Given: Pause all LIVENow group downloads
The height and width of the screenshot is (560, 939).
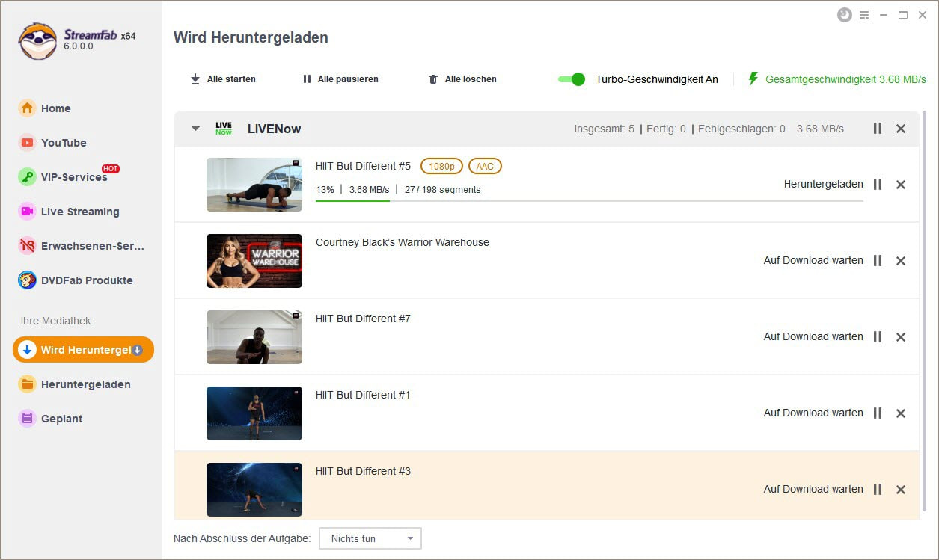Looking at the screenshot, I should tap(878, 129).
